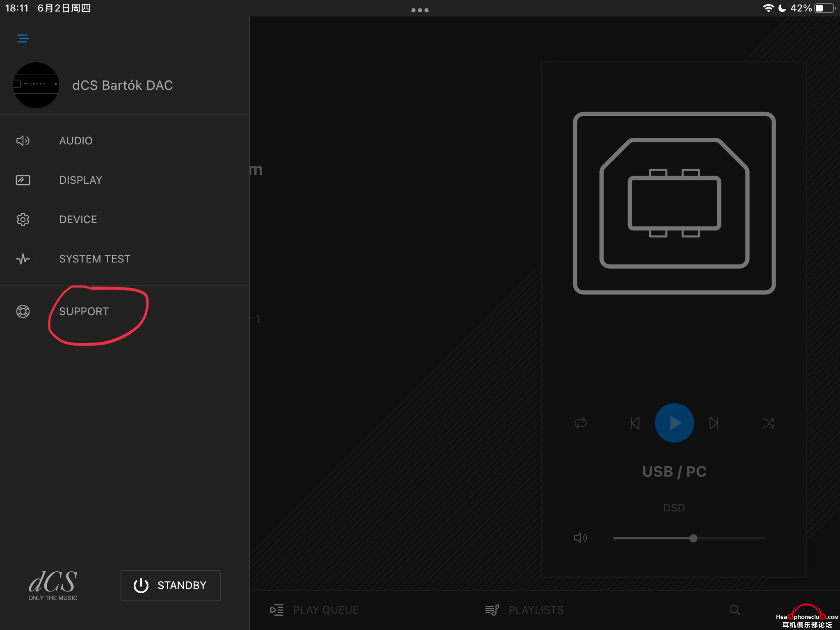This screenshot has height=630, width=840.
Task: Press the play button to start
Action: coord(673,422)
